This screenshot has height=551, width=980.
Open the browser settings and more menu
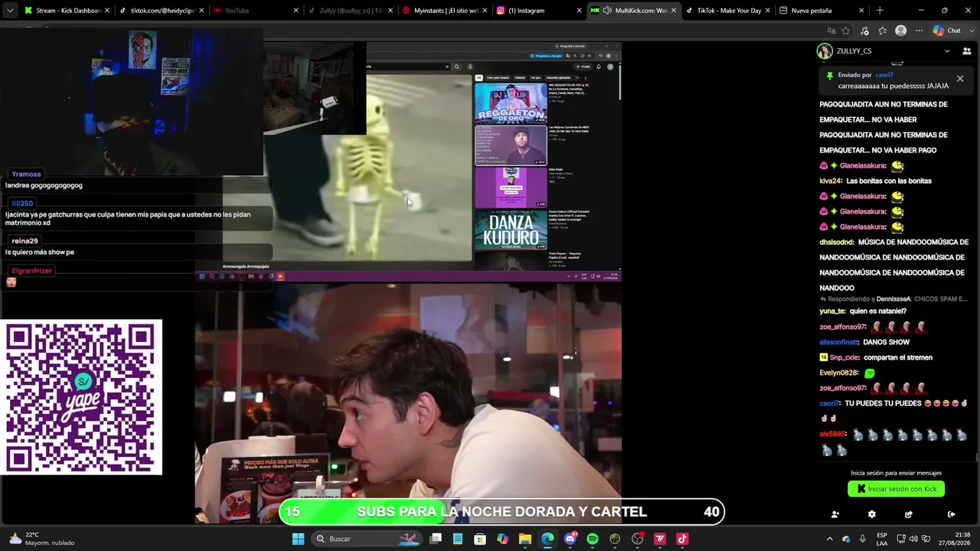[x=919, y=31]
